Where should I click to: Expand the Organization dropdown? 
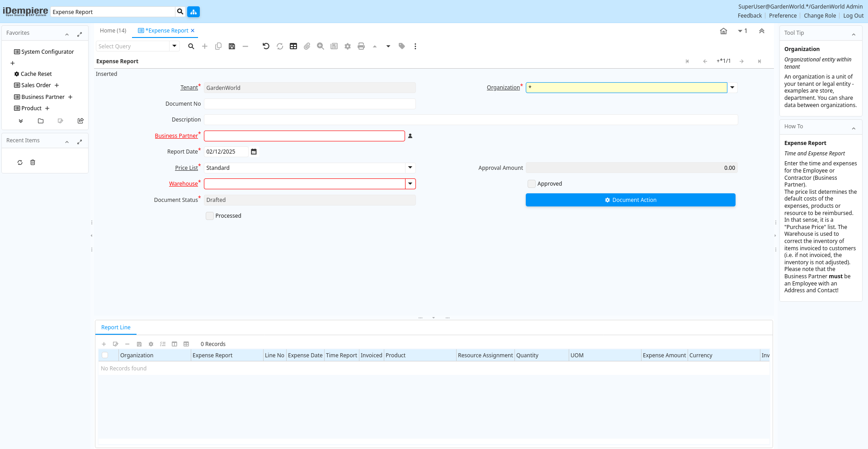click(x=732, y=88)
